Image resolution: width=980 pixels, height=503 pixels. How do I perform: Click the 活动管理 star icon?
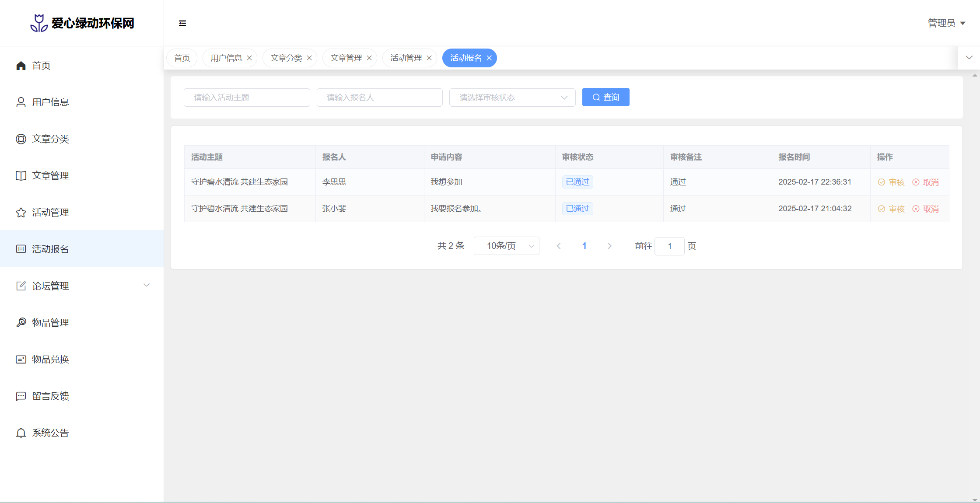(21, 213)
